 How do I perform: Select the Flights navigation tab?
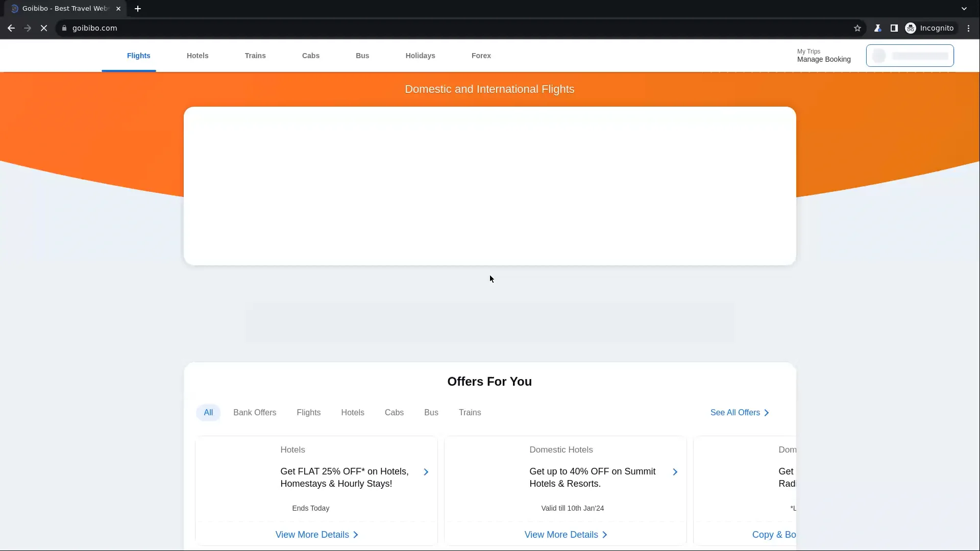click(139, 56)
